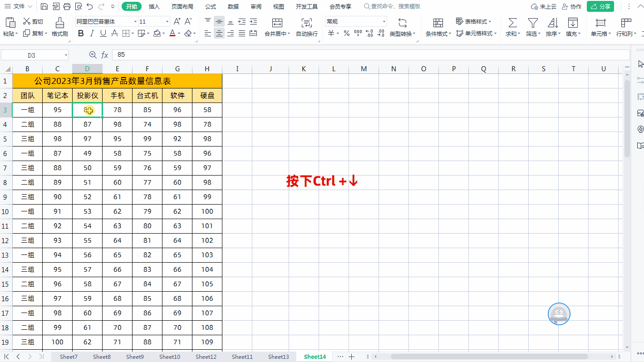Click the fx insert function icon
Screen dimensions: 644x362
[x=104, y=55]
